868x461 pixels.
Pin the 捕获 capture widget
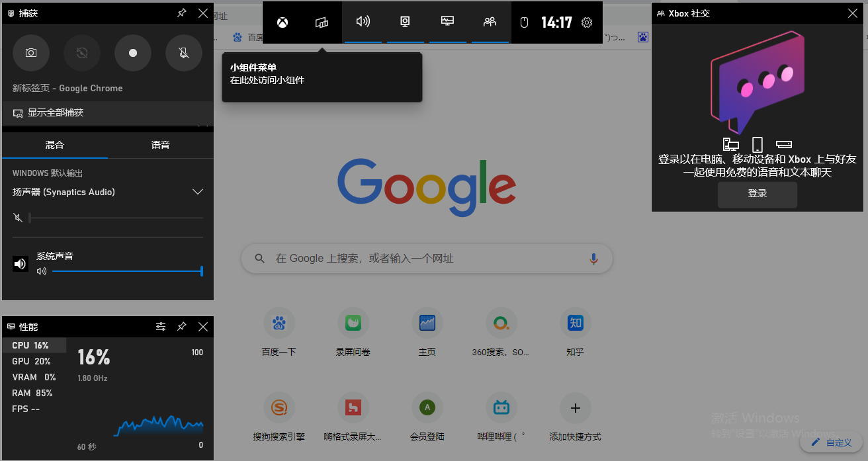182,13
